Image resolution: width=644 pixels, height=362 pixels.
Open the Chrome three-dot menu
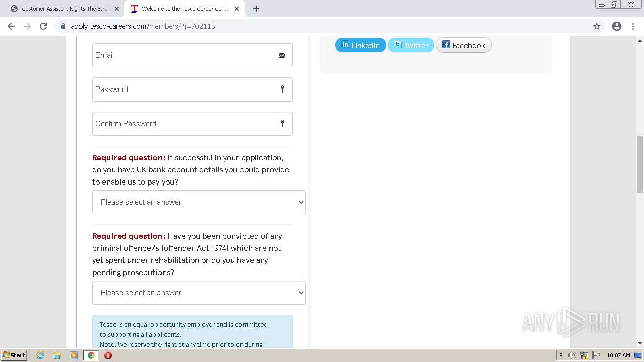click(633, 26)
